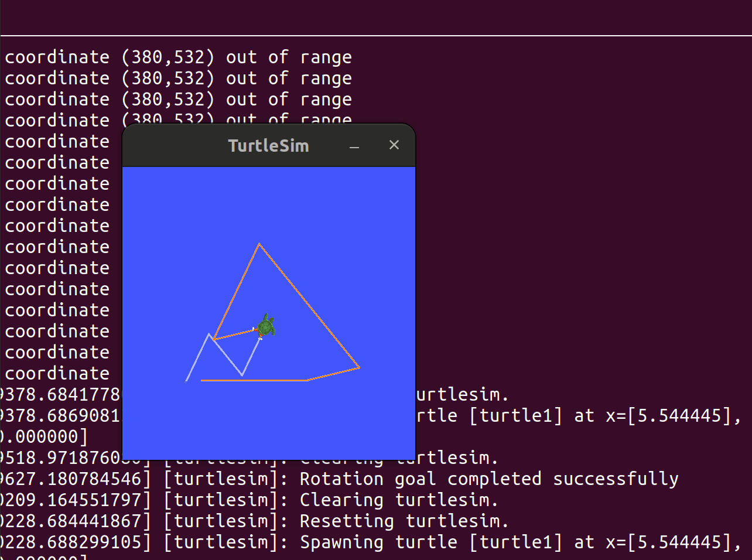Click the top apex of the orange triangle
Screen dimensions: 752x560
259,244
